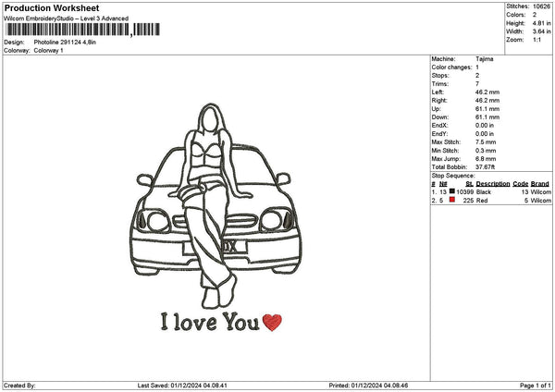555x392 pixels.
Task: Click the barcode in the header
Action: [82, 30]
